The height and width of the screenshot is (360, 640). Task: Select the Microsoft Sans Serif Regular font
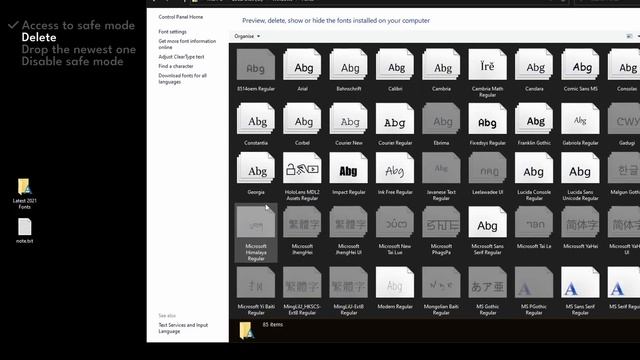(x=487, y=222)
